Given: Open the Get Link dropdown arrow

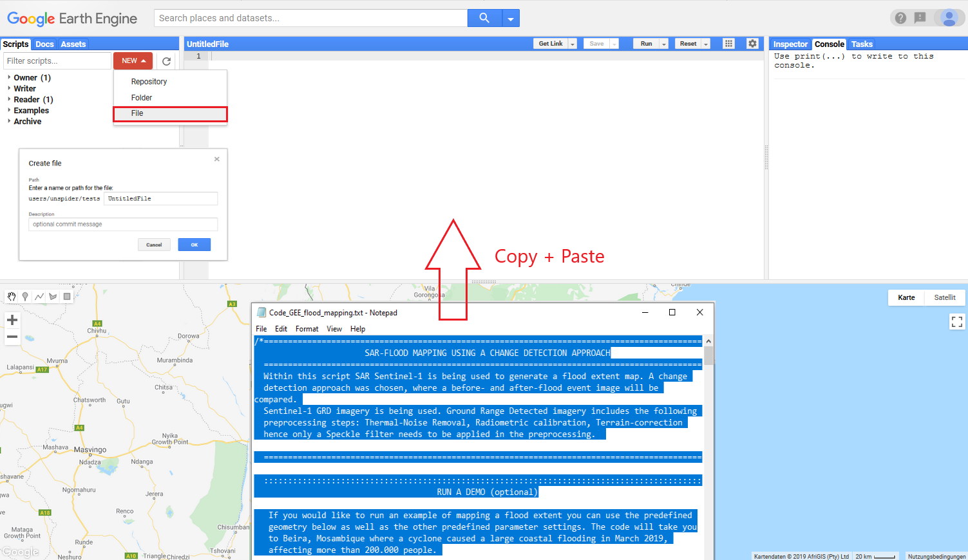Looking at the screenshot, I should pos(573,42).
